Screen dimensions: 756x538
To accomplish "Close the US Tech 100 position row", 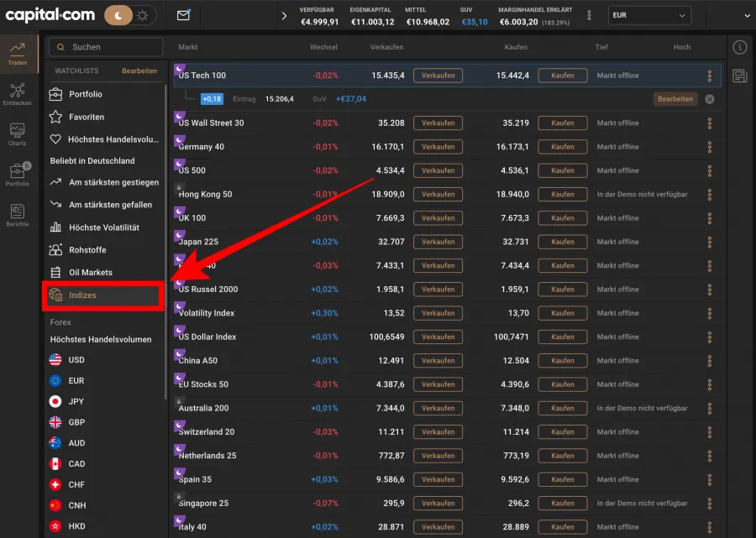I will click(x=710, y=99).
